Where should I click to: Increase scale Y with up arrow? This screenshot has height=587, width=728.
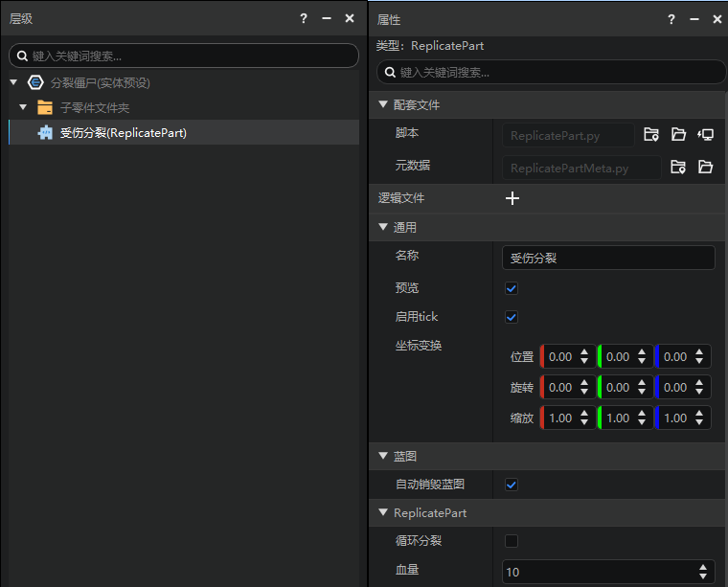pos(642,413)
